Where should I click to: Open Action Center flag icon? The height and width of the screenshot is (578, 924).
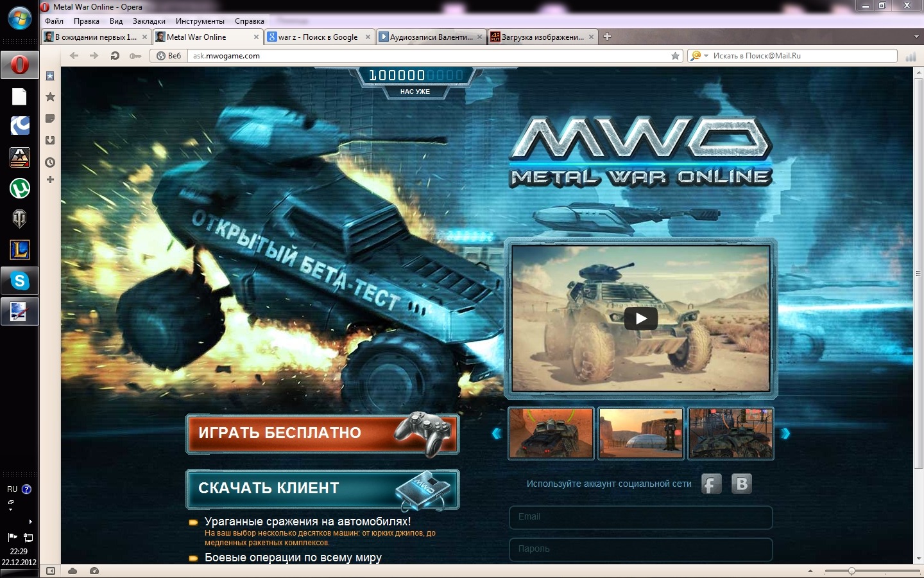[12, 537]
